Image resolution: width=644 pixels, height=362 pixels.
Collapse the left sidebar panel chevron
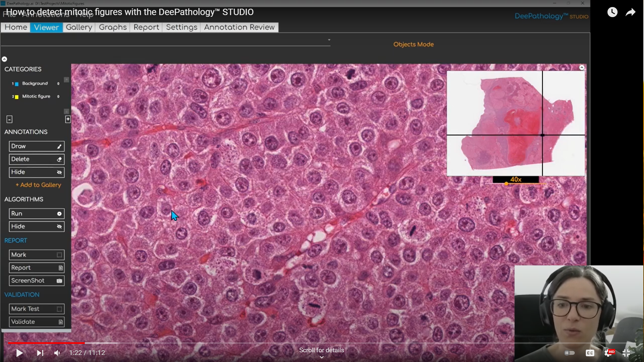(4, 59)
